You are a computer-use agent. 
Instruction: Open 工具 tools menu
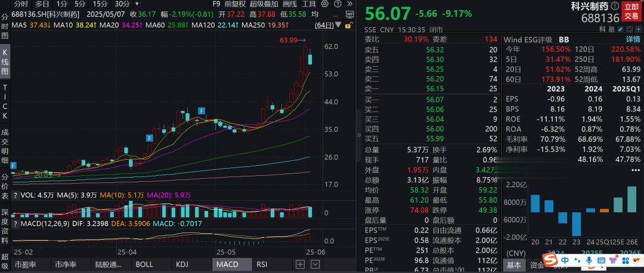pyautogui.click(x=309, y=5)
